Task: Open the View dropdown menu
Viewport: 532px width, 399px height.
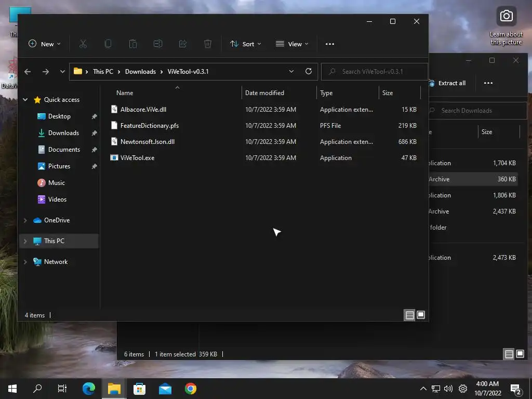Action: (292, 44)
